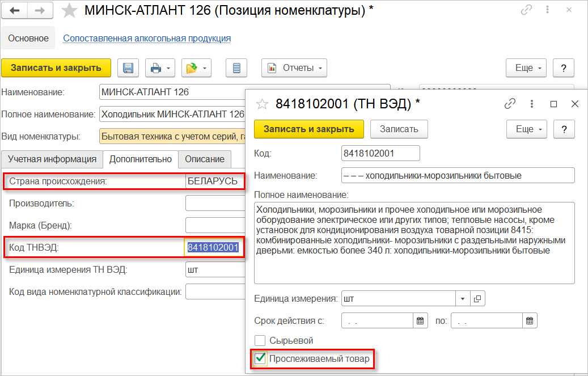Click the Полное наименование text area
Image resolution: width=588 pixels, height=376 pixels.
414,243
